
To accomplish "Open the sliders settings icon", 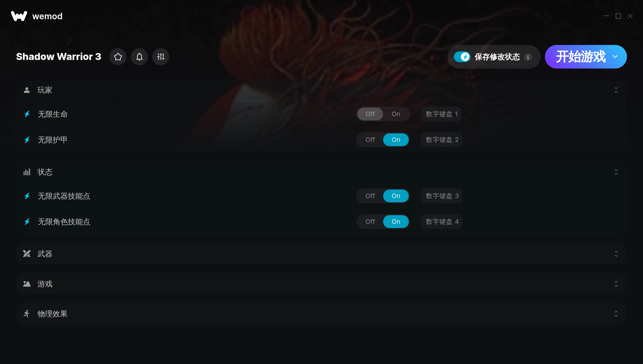I will click(161, 57).
